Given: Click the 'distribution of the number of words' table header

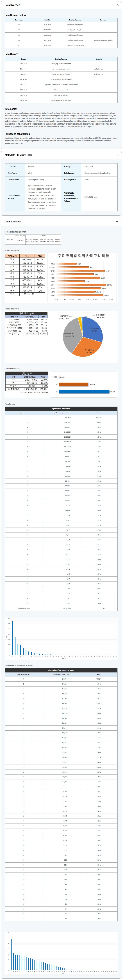Looking at the screenshot, I should 61,670.
